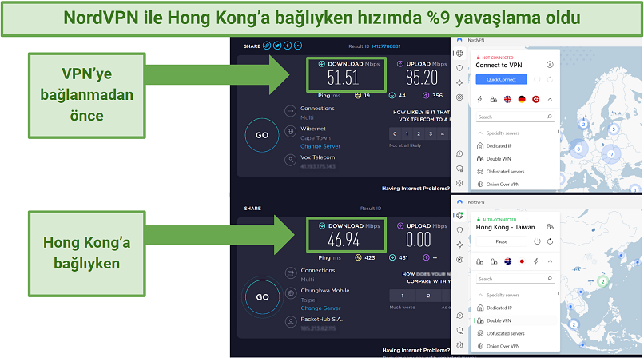
Task: Start the test with GO beside Wibernet
Action: pos(262,135)
